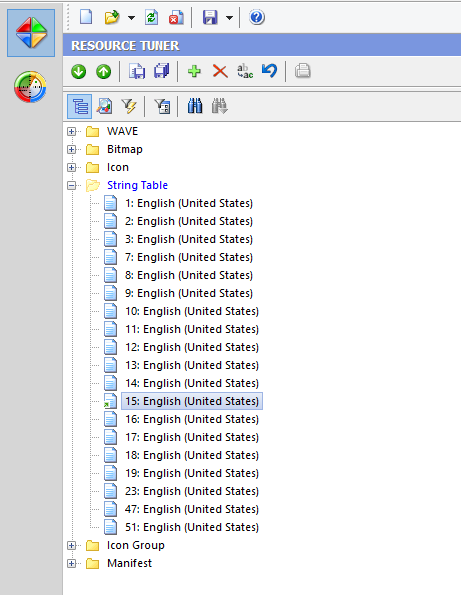The image size is (461, 595).
Task: Click the Save resource icon
Action: [x=137, y=71]
